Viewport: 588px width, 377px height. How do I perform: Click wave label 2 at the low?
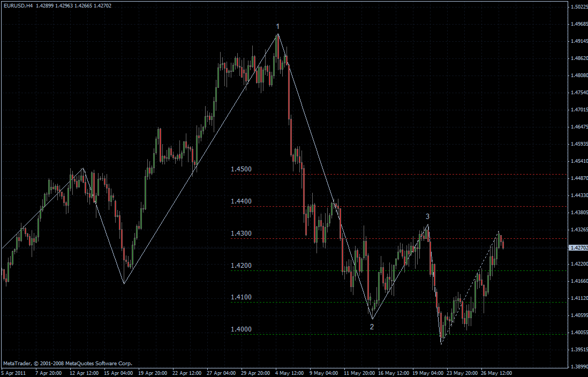[x=372, y=327]
